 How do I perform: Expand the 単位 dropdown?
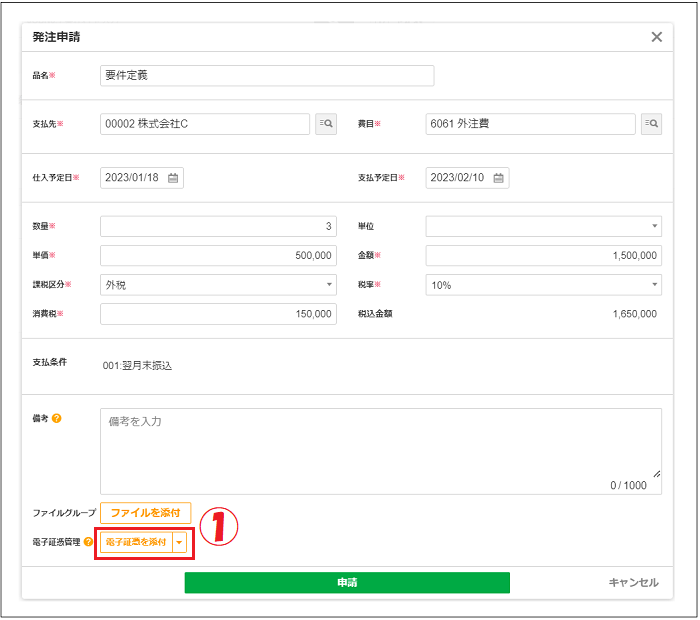[543, 227]
